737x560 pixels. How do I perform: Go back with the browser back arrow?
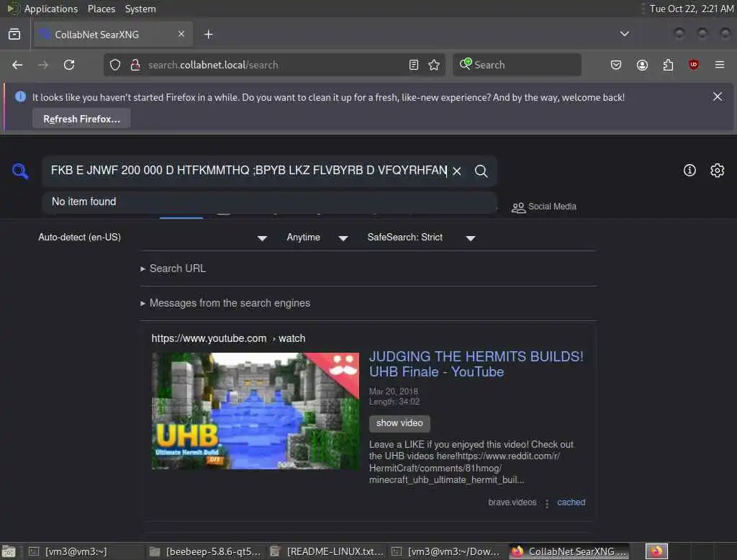click(x=17, y=65)
